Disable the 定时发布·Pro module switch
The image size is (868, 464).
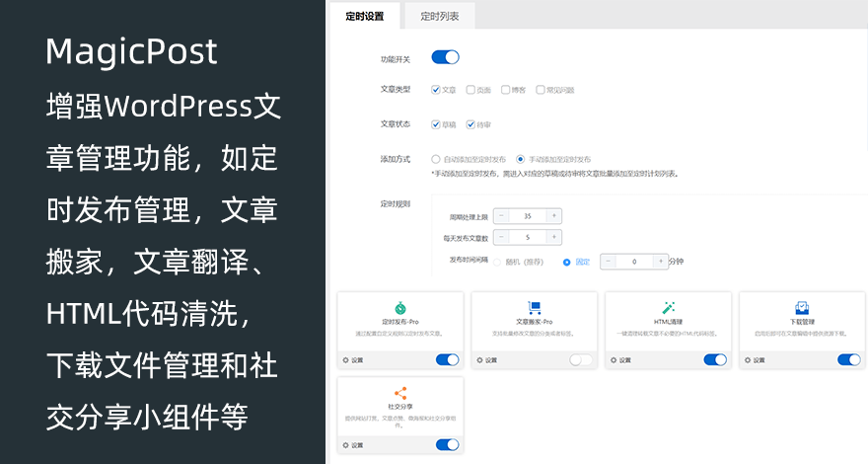pos(447,359)
